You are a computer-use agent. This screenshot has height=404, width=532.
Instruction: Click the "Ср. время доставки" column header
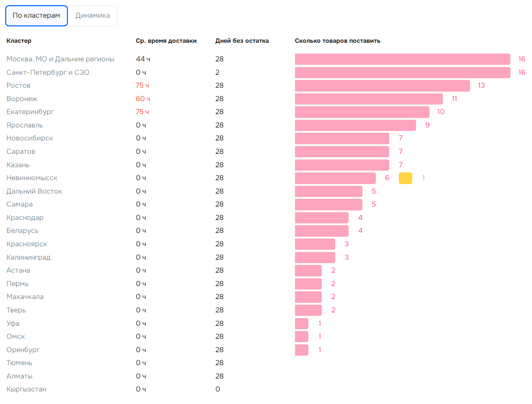point(166,41)
